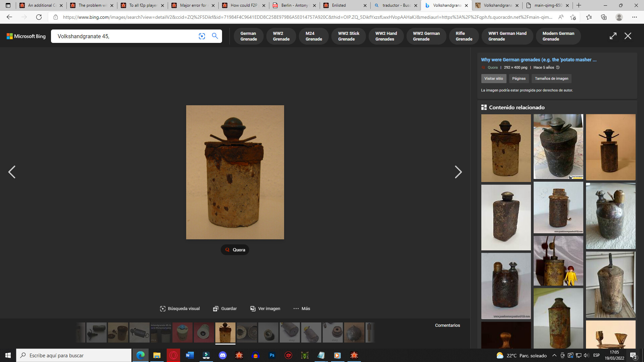The image size is (644, 362).
Task: Go to the previous image arrow
Action: click(12, 172)
